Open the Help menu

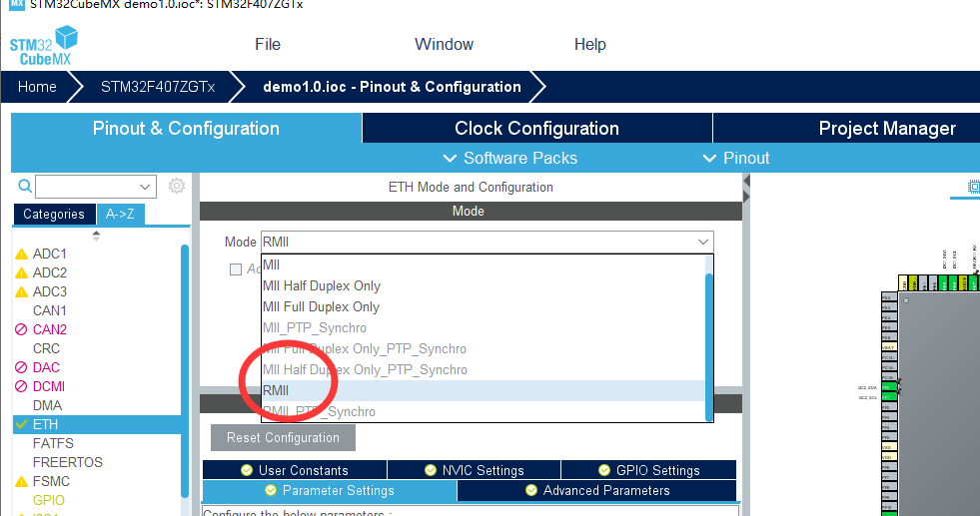[590, 44]
